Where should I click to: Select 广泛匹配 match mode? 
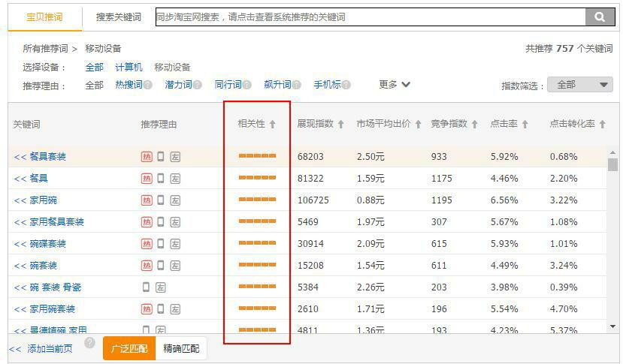tap(129, 348)
